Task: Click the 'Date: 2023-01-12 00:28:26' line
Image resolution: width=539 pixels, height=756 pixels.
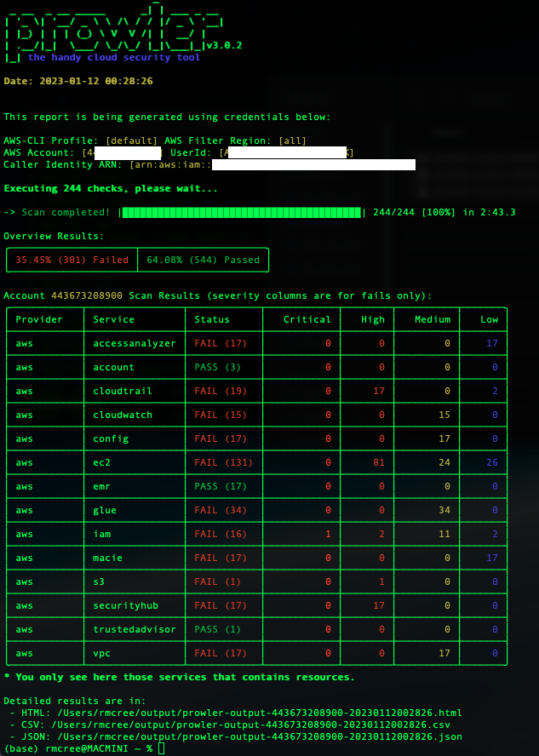Action: tap(78, 81)
